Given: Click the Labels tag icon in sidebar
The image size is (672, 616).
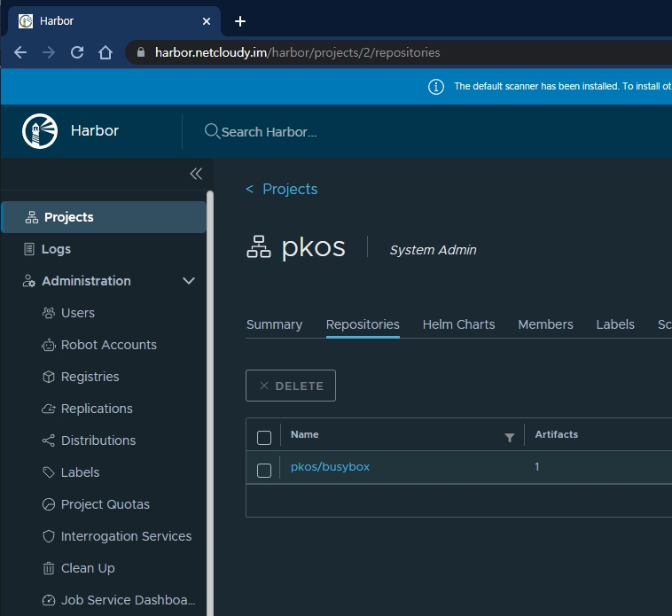Looking at the screenshot, I should [x=49, y=472].
